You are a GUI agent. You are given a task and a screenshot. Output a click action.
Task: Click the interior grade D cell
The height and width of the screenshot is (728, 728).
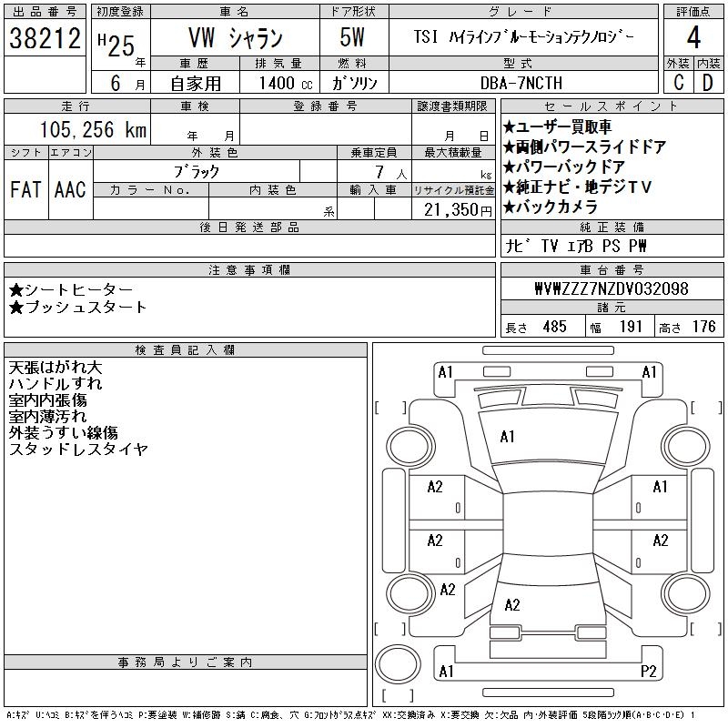(708, 83)
